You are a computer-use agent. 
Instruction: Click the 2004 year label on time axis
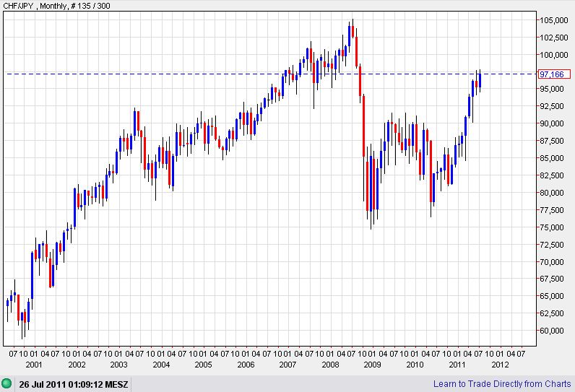tap(161, 365)
